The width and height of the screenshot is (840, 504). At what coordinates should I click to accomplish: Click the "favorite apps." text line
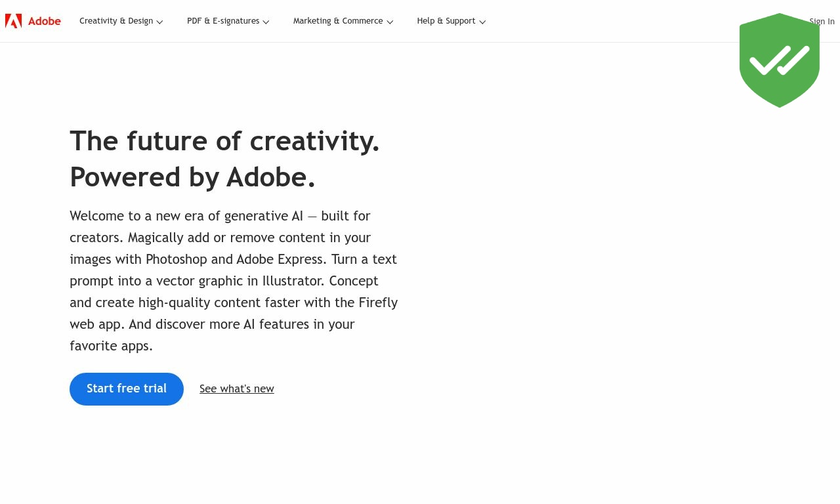111,346
